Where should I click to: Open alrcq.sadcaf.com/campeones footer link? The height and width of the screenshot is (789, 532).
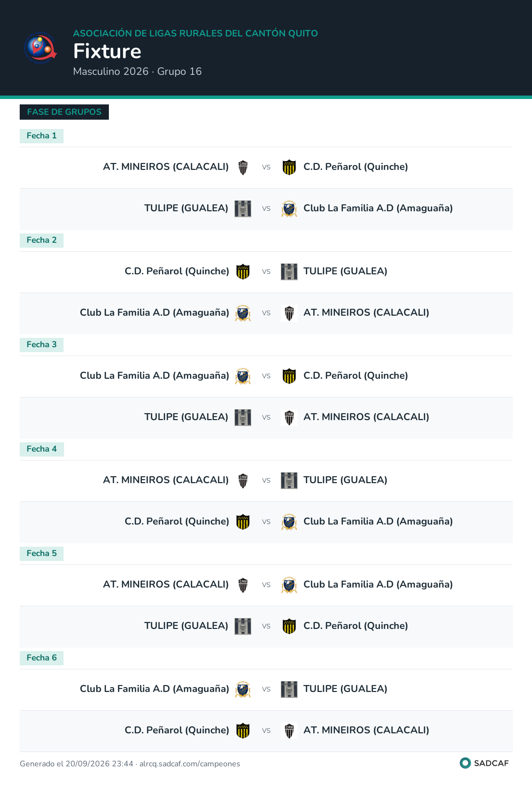(190, 764)
